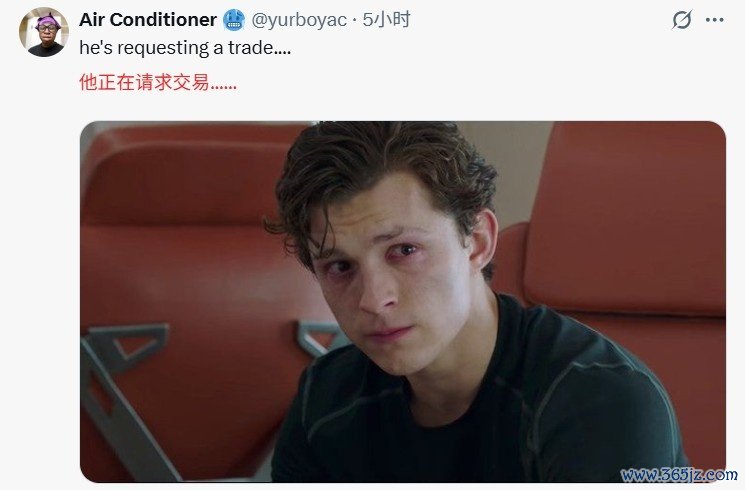This screenshot has height=490, width=745.
Task: Select the tweet text about requesting a trade
Action: tap(185, 48)
